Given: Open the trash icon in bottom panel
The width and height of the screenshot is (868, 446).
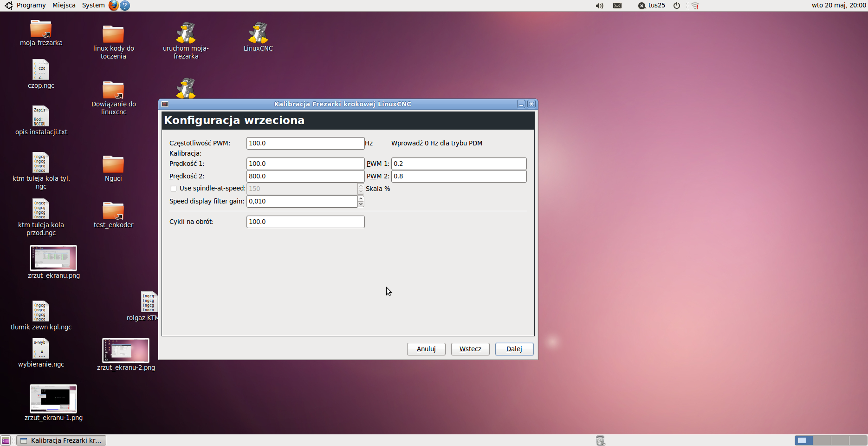Looking at the screenshot, I should 600,440.
